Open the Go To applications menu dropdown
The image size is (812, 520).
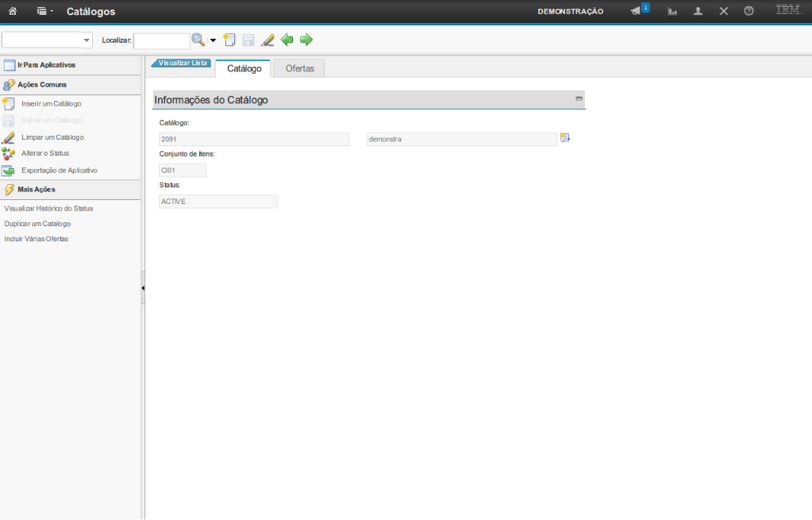(x=45, y=11)
